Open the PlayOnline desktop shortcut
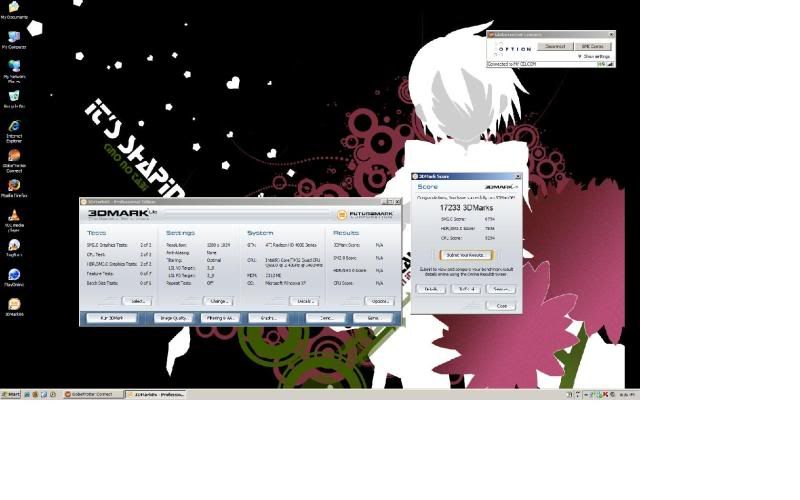This screenshot has height=500, width=800. pos(14,277)
